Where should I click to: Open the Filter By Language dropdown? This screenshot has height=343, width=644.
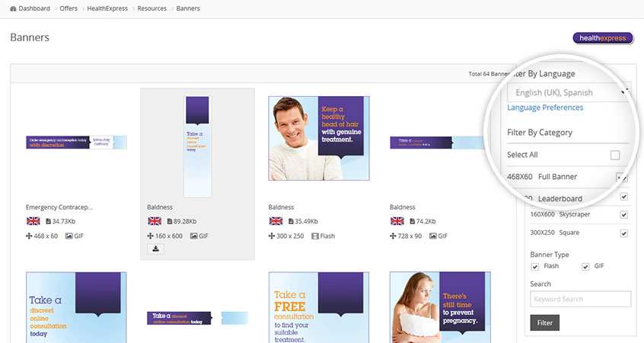click(x=568, y=92)
